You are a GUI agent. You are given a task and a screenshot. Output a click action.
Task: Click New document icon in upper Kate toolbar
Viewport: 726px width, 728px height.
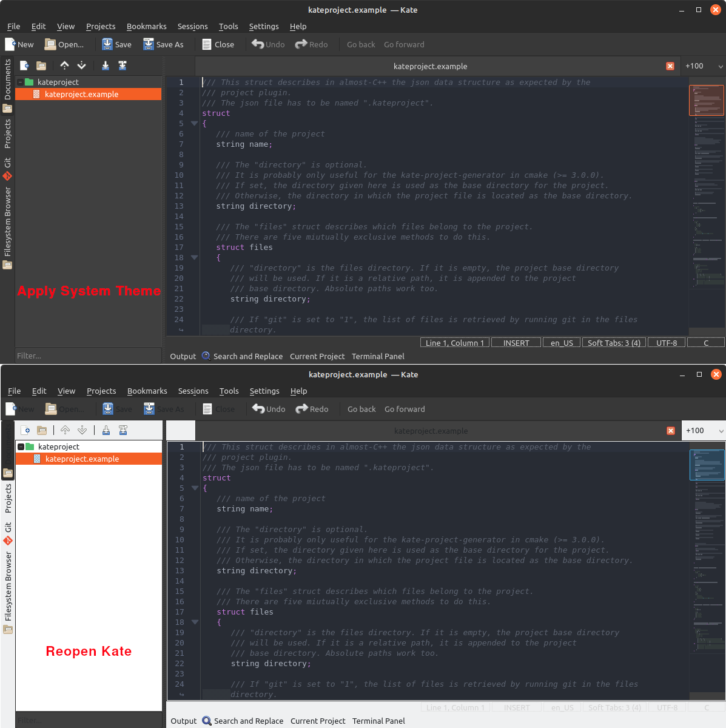(x=10, y=44)
